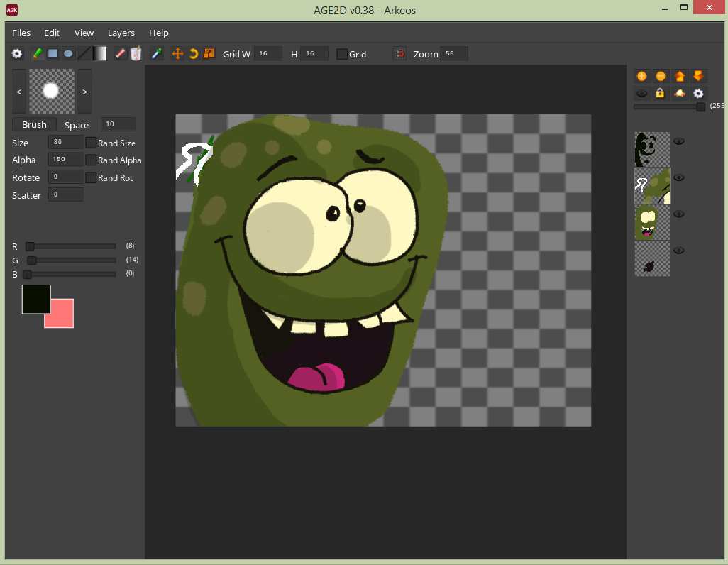The width and height of the screenshot is (728, 565).
Task: Click the add layer plus icon
Action: click(641, 76)
